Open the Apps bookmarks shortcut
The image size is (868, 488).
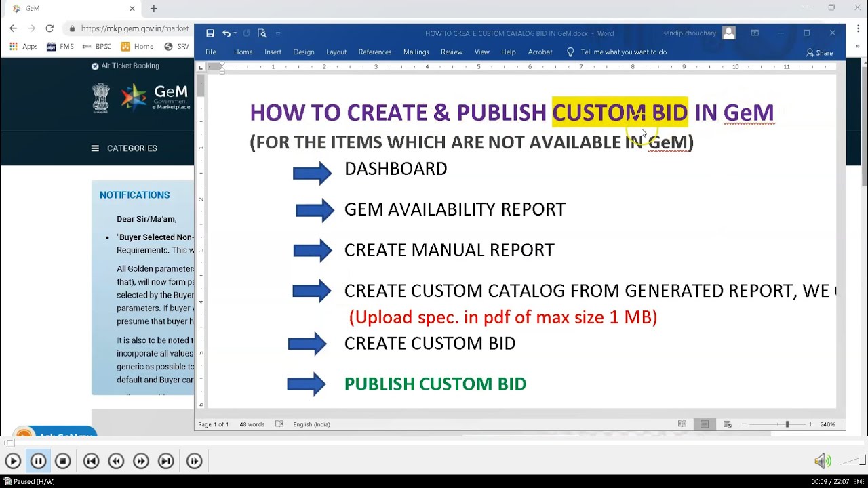click(24, 47)
